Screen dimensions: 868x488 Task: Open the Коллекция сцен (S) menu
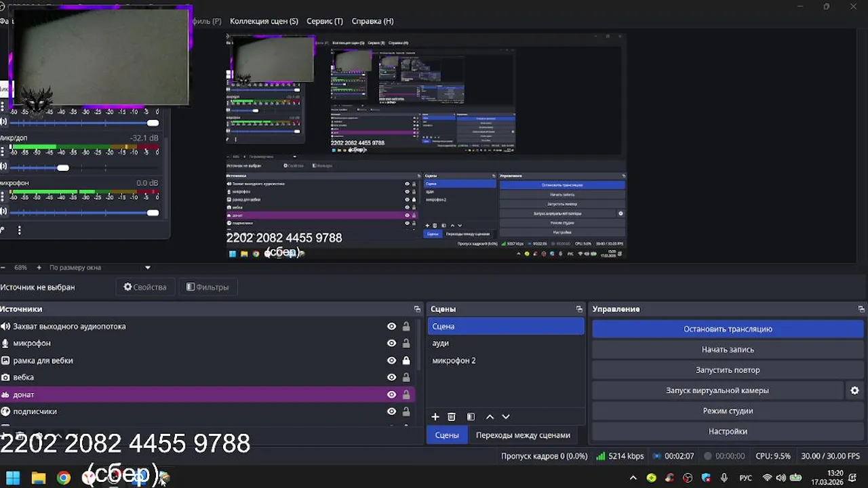coord(264,21)
